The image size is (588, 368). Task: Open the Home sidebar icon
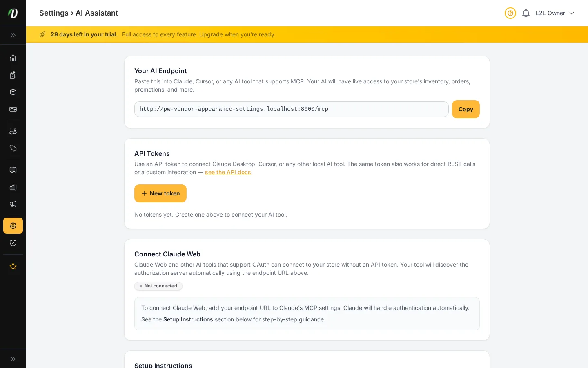pyautogui.click(x=13, y=58)
